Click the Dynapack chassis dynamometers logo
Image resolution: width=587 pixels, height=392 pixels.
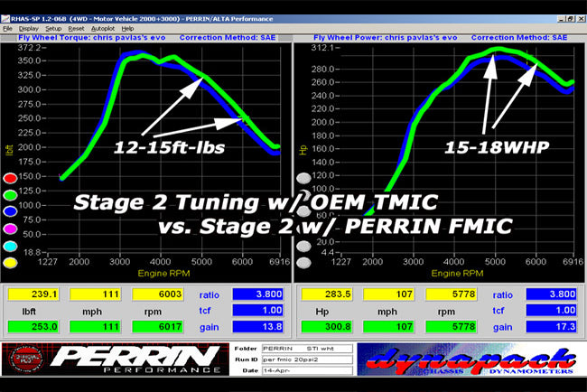pos(468,359)
